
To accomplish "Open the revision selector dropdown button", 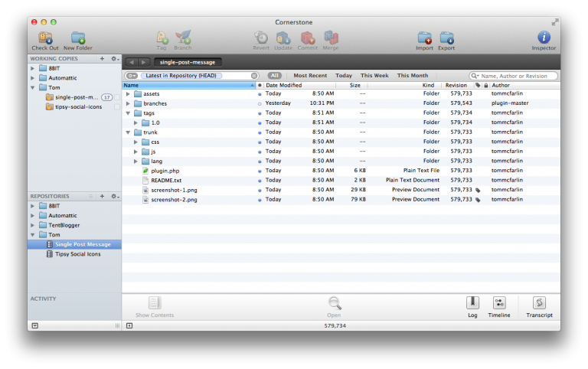I will (x=132, y=76).
